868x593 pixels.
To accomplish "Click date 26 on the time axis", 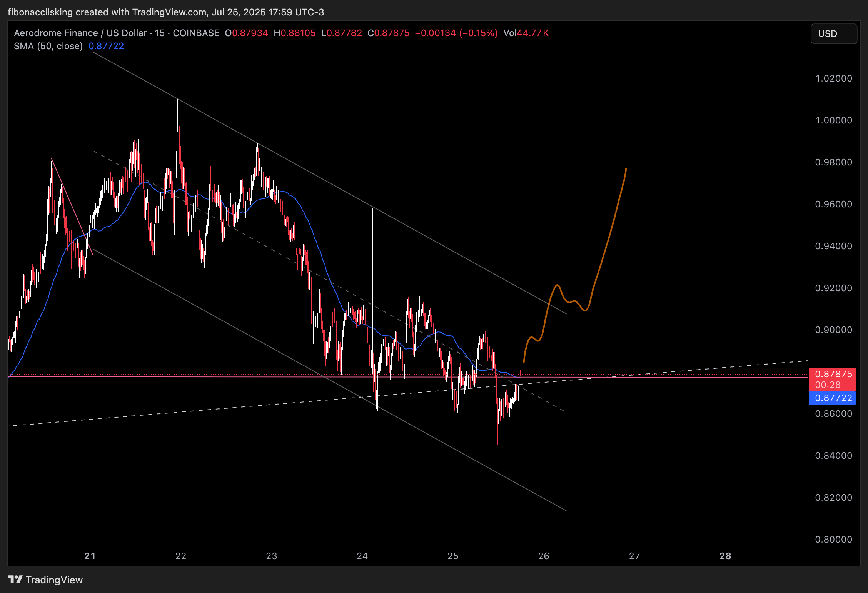I will [544, 556].
